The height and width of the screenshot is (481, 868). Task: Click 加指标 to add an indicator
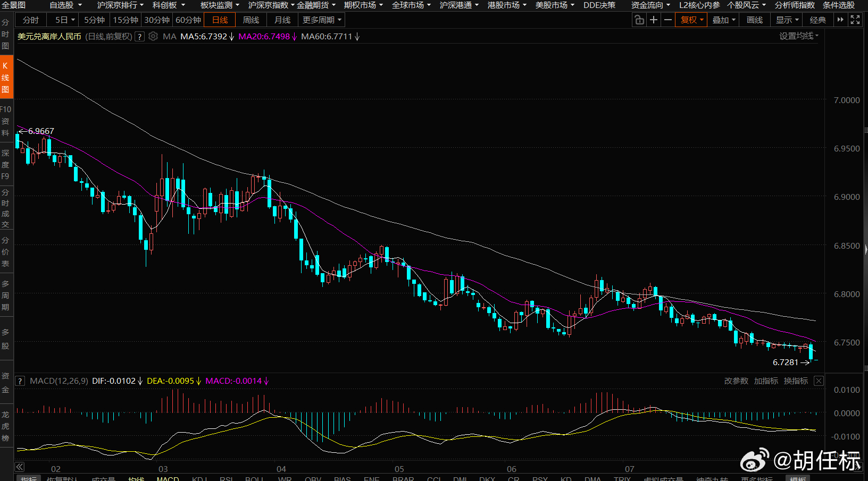(x=766, y=381)
